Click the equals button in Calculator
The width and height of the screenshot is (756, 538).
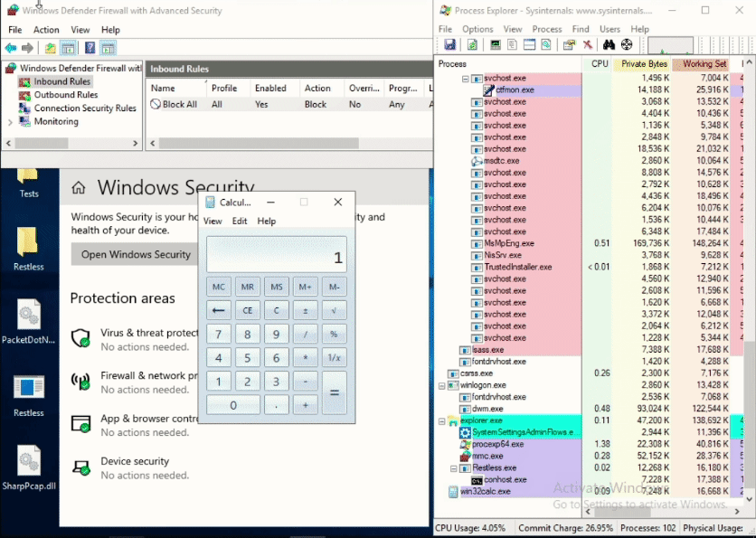point(334,393)
